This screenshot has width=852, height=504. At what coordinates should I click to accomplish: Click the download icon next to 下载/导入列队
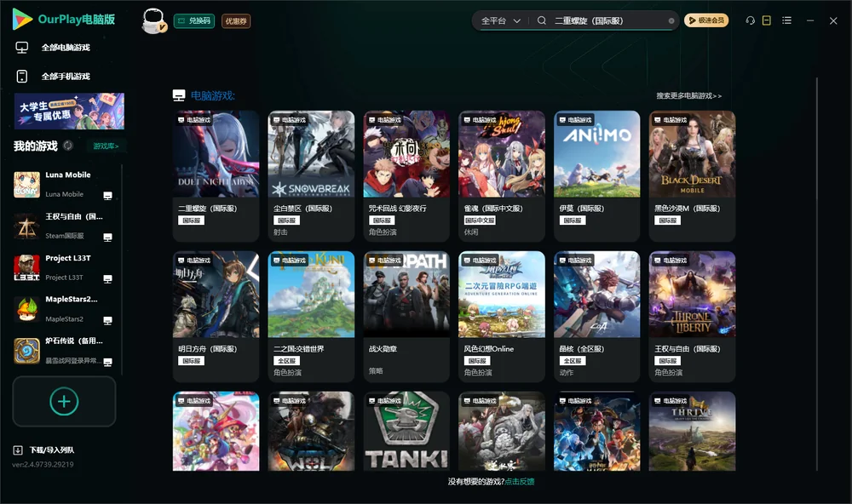18,450
